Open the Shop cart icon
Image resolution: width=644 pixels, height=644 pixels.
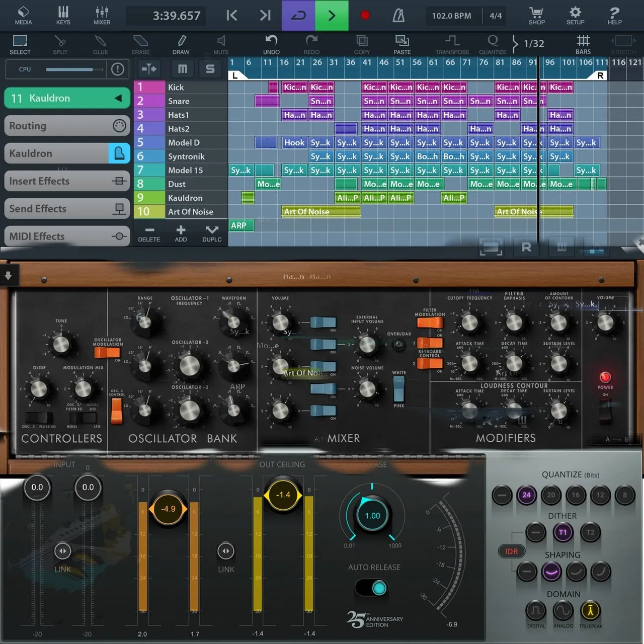536,15
